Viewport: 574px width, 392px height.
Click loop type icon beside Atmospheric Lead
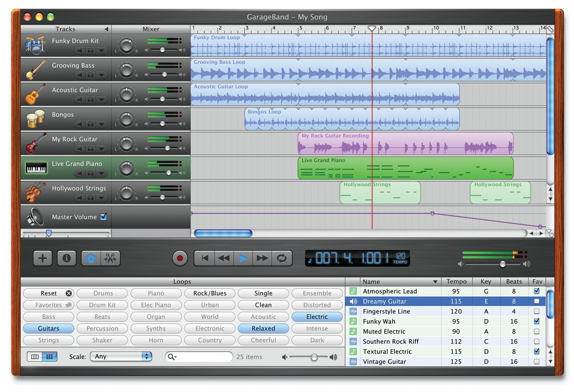coord(353,291)
